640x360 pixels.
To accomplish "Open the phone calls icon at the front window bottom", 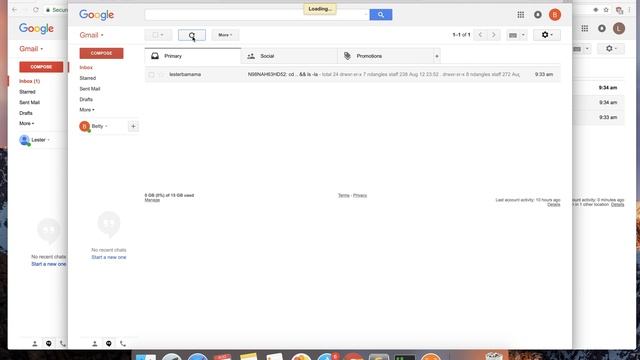I will click(x=122, y=344).
